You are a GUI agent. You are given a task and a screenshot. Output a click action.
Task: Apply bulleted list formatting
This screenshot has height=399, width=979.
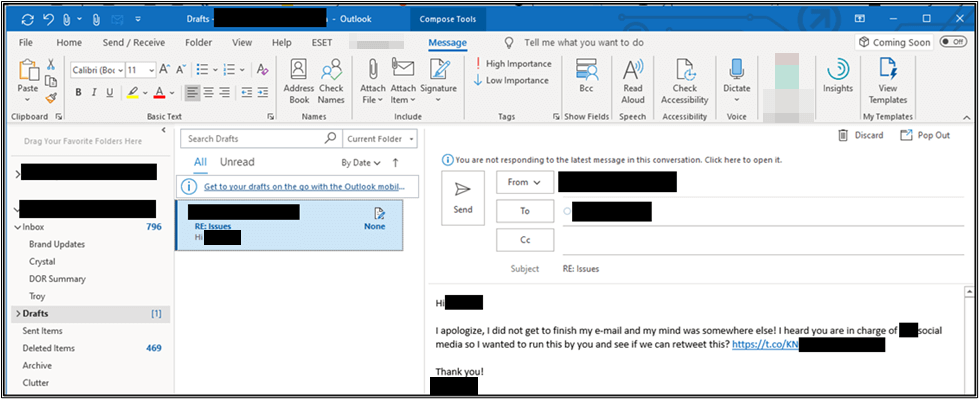[x=202, y=69]
